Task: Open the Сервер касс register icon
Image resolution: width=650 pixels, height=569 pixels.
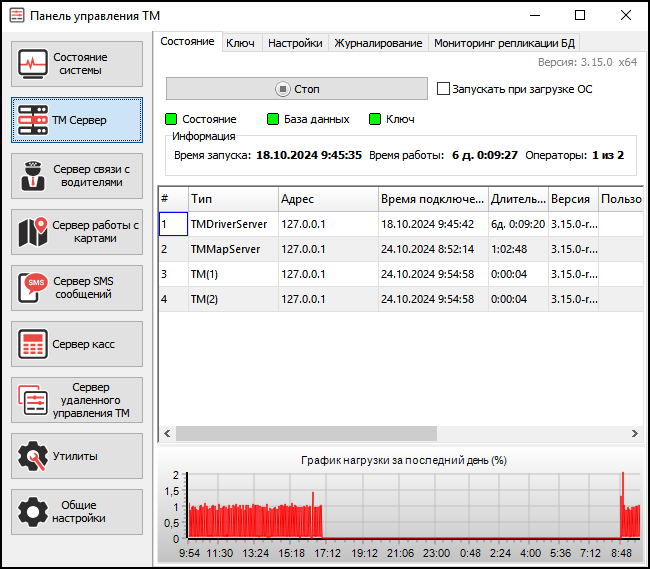Action: pos(33,344)
